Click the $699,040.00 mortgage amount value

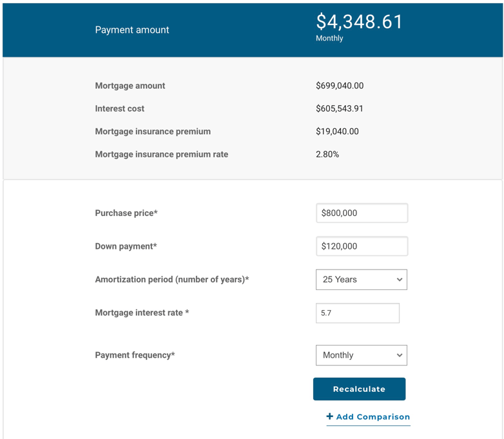[x=340, y=86]
